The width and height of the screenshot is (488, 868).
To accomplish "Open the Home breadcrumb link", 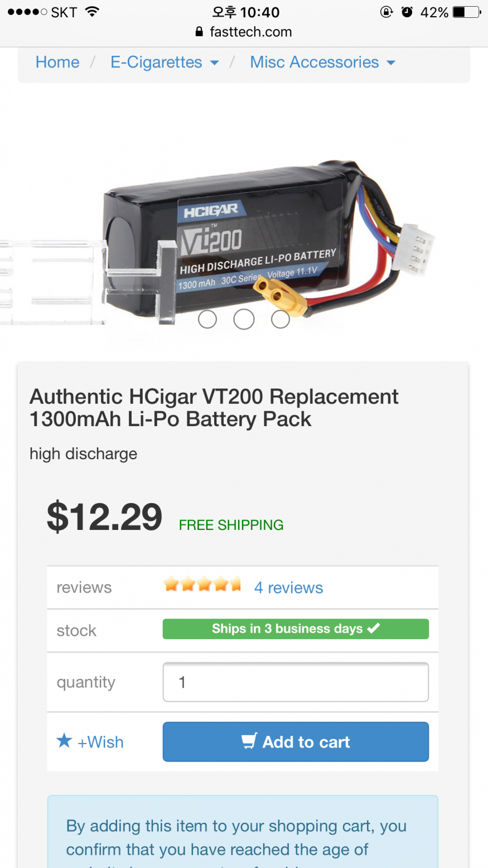I will [57, 62].
